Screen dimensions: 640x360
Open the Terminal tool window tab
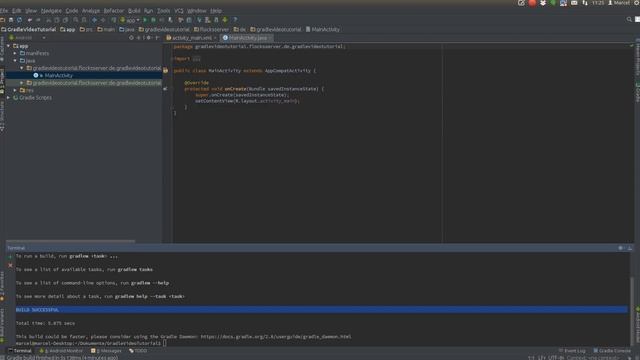click(19, 351)
